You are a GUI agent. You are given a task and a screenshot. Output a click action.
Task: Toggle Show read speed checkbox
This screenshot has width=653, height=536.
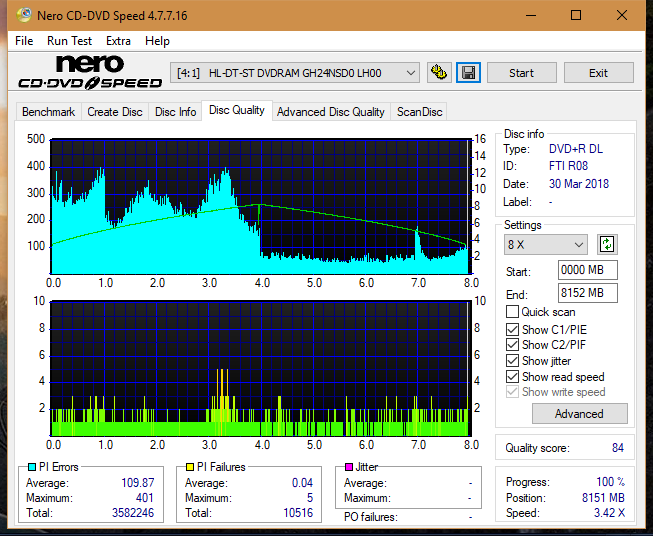[512, 376]
